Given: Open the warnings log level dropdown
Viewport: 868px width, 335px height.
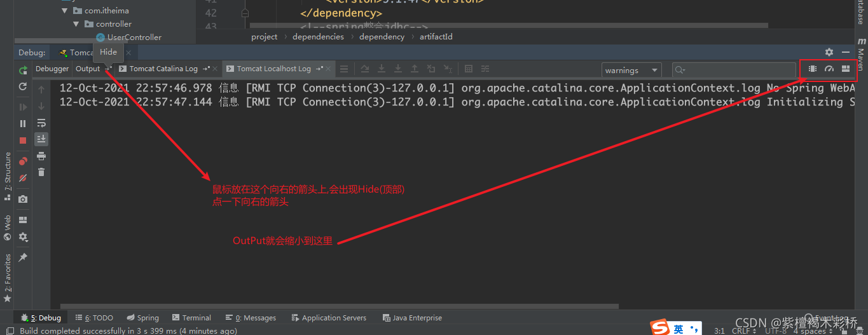Looking at the screenshot, I should pyautogui.click(x=631, y=70).
